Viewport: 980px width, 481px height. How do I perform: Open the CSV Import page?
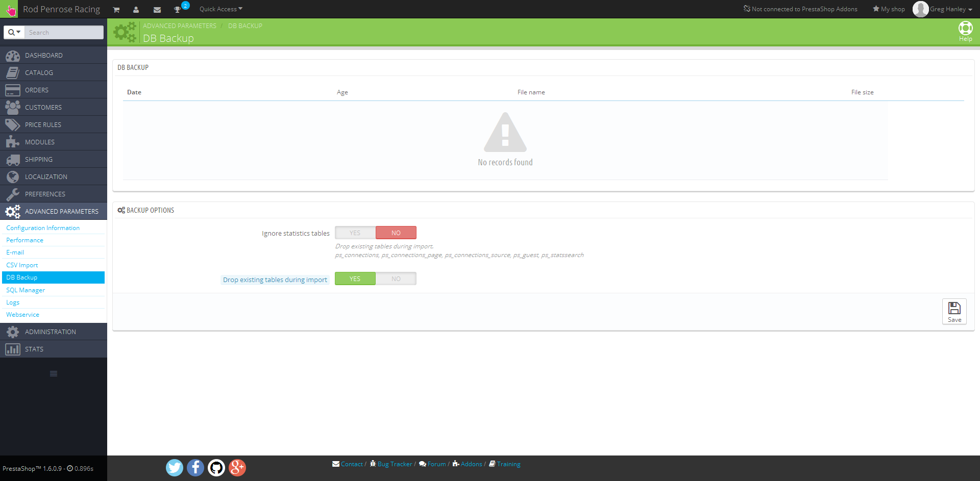pos(22,265)
